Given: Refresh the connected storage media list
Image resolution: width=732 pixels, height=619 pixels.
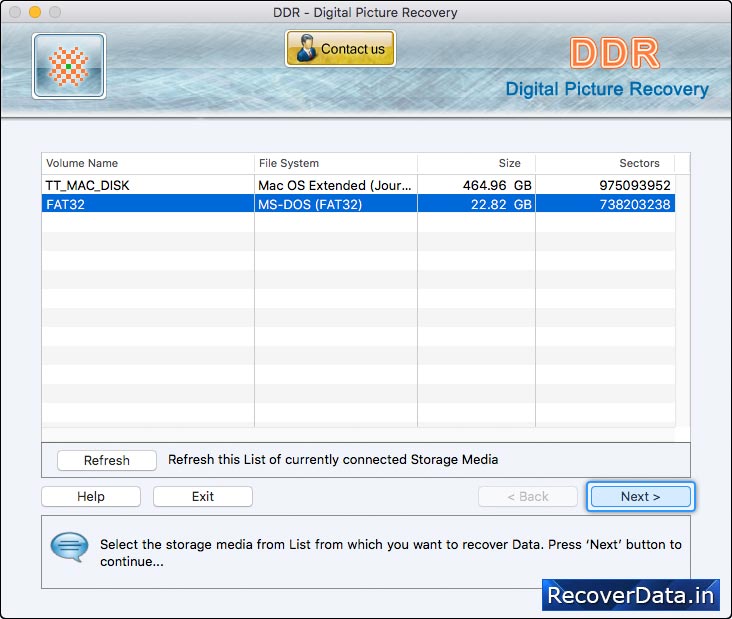Looking at the screenshot, I should [106, 460].
